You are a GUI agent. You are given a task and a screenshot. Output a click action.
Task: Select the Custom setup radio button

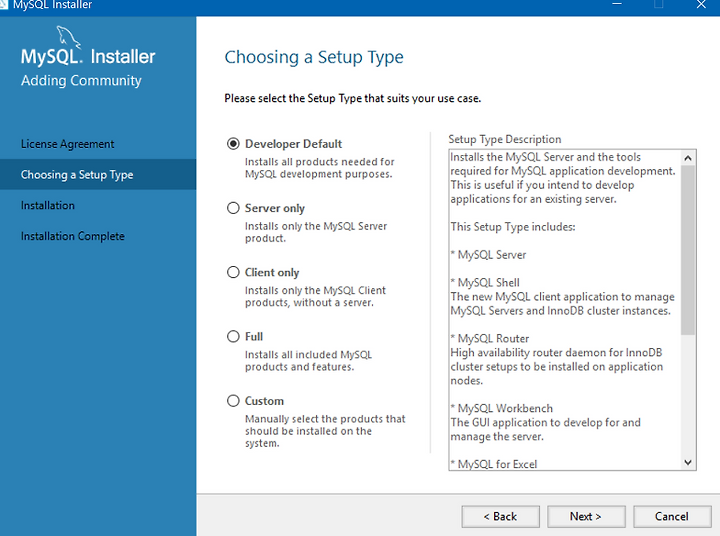233,401
